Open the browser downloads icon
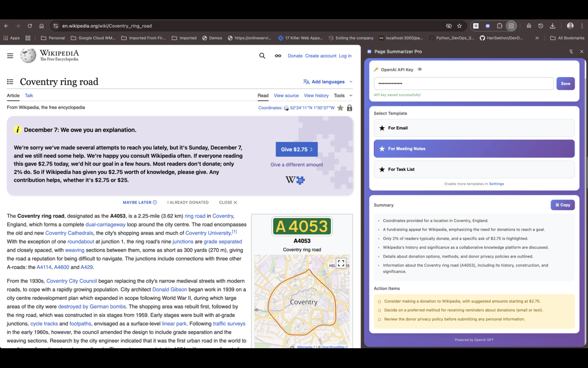Viewport: 588px width, 368px height. tap(553, 26)
